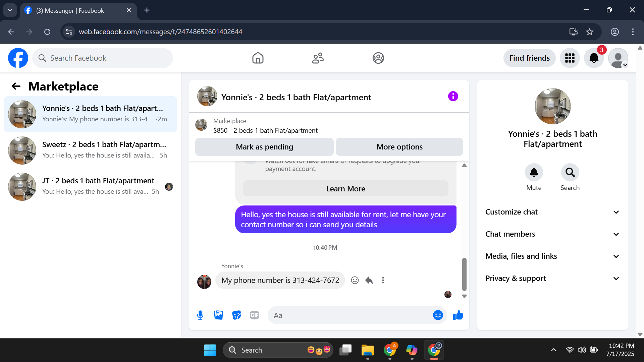The image size is (644, 362).
Task: Click chat scrollbar down arrow
Action: pos(464,296)
